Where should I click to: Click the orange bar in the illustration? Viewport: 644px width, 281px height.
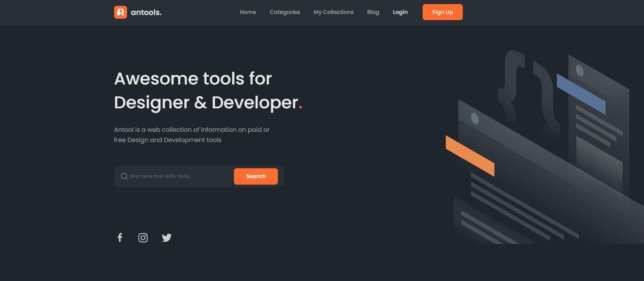(x=470, y=156)
